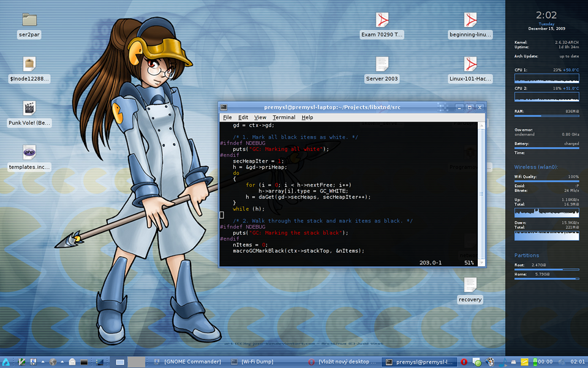Minimize the terminal window
The image size is (588, 368).
[459, 107]
